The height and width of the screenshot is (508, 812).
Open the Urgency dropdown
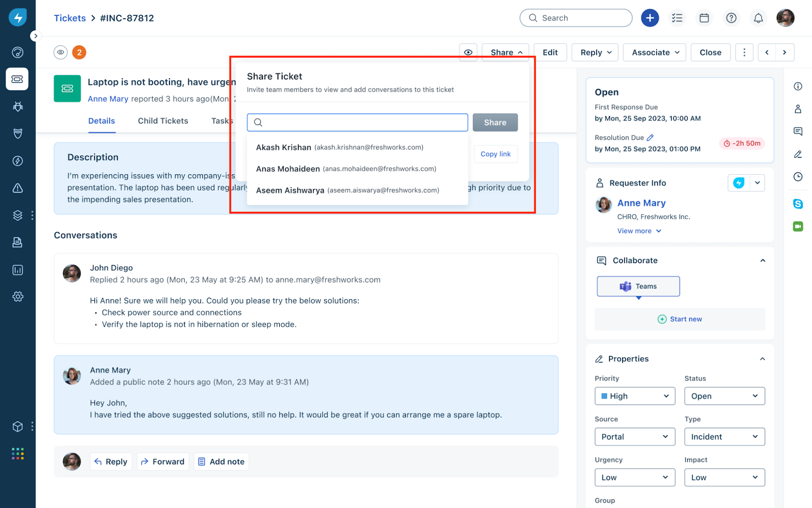click(635, 478)
